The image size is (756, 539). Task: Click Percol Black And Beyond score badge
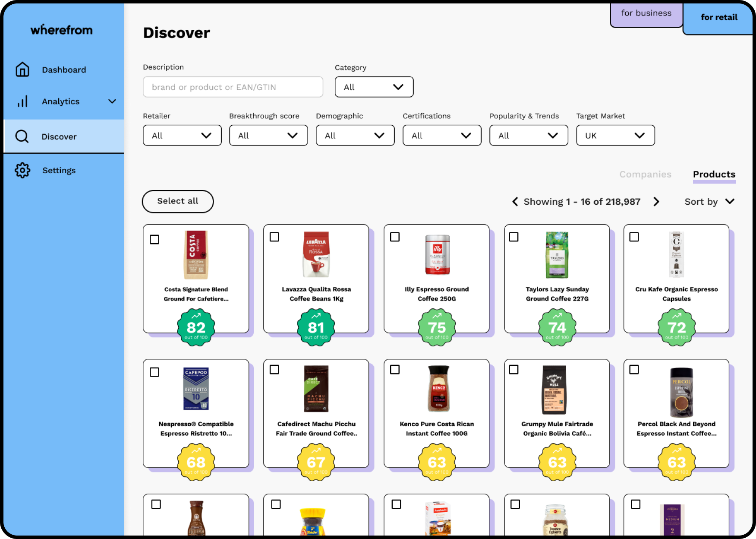[x=677, y=462]
